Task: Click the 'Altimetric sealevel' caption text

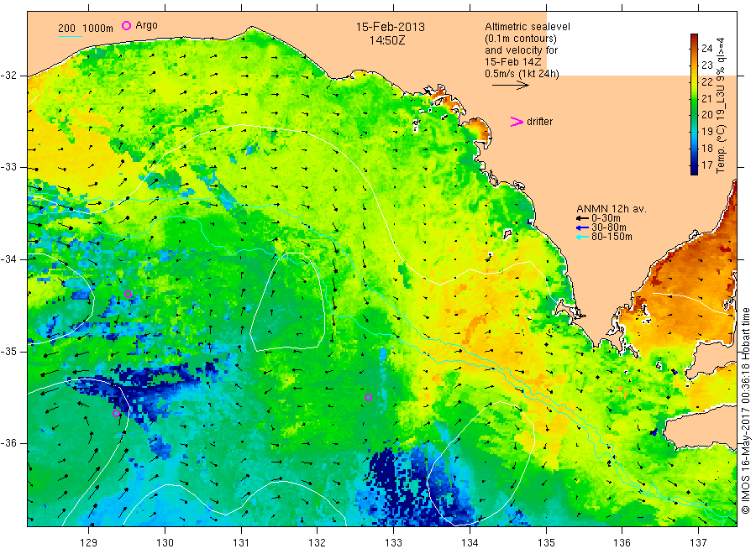Action: (x=528, y=27)
